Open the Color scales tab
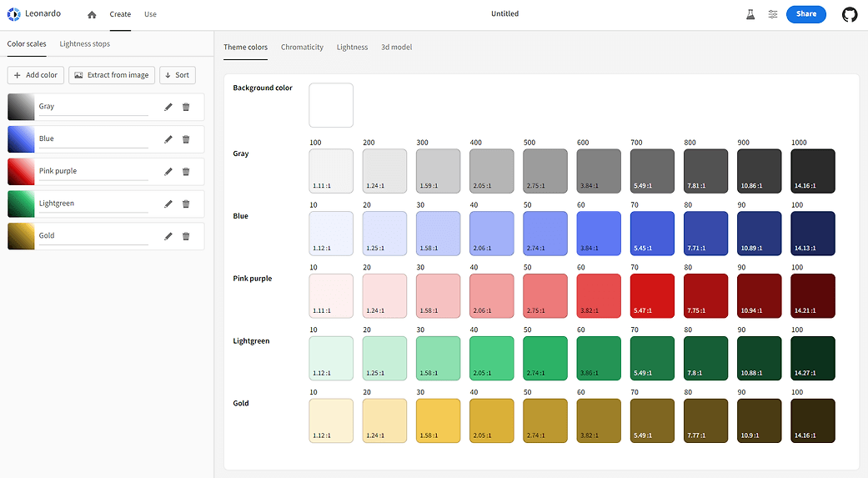The height and width of the screenshot is (478, 868). (27, 44)
